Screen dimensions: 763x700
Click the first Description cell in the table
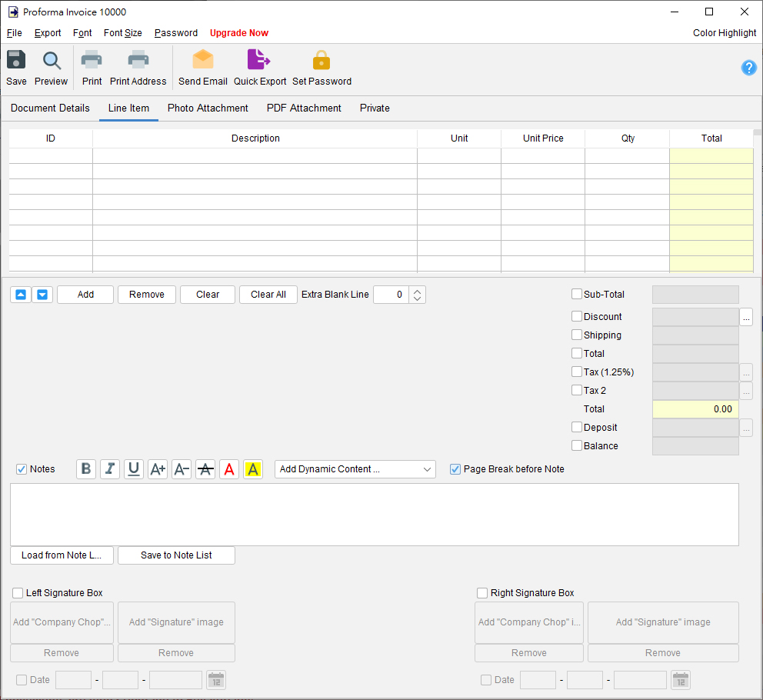click(255, 156)
